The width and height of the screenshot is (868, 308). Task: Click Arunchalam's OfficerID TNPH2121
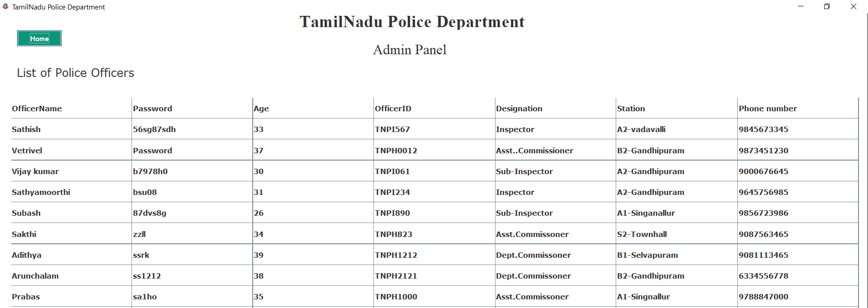pos(396,276)
